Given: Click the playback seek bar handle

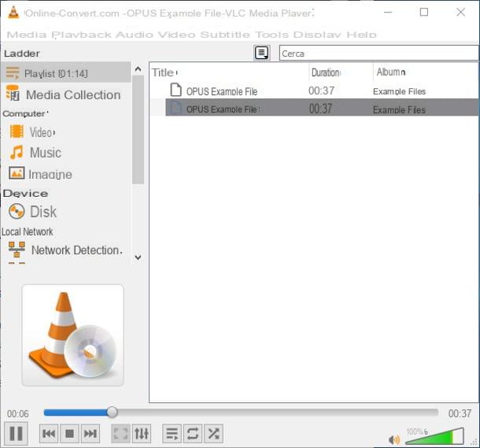Looking at the screenshot, I should coord(112,412).
